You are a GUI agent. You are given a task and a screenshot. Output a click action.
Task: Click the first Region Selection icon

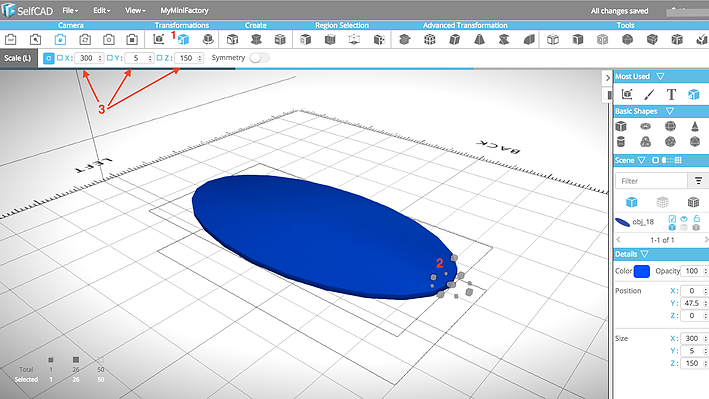point(306,39)
